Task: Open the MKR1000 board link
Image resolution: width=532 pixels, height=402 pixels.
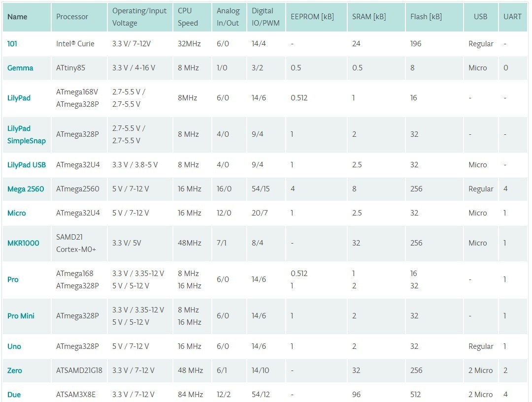Action: (24, 243)
